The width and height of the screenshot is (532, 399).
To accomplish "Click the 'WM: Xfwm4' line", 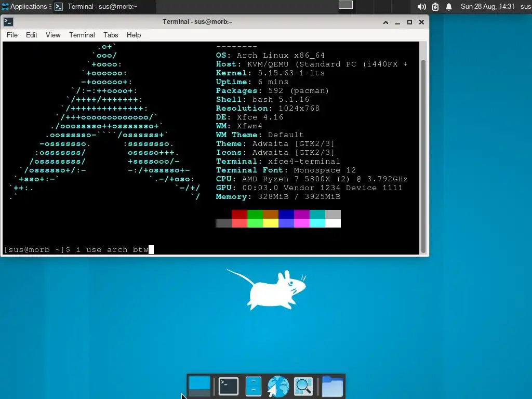I will pos(239,126).
